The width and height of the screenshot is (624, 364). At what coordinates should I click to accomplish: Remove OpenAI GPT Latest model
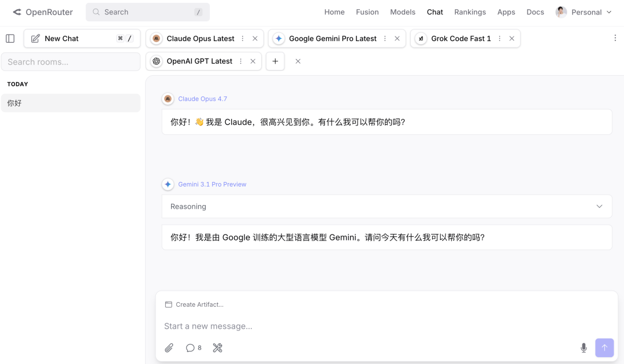[252, 61]
